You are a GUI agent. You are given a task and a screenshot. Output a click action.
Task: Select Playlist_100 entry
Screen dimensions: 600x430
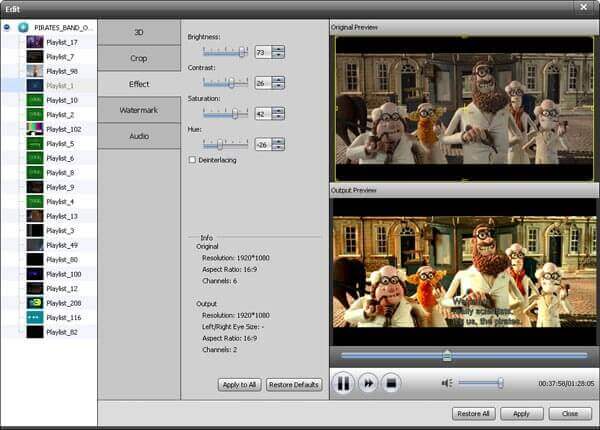(x=64, y=274)
